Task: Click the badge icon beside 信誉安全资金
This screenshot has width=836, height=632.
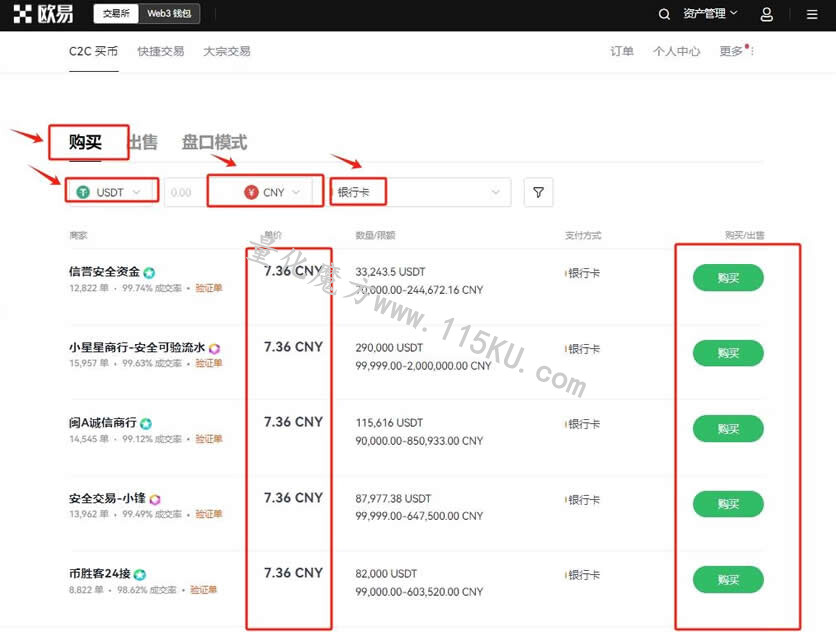Action: click(x=149, y=273)
